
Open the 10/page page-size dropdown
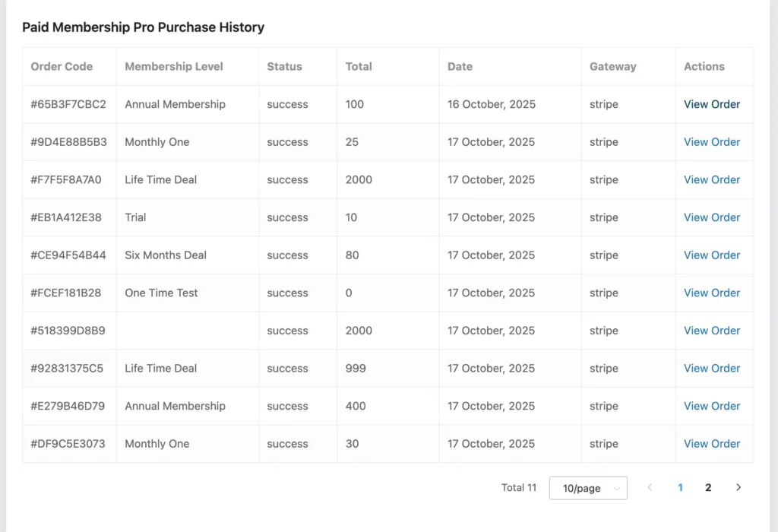pyautogui.click(x=588, y=487)
